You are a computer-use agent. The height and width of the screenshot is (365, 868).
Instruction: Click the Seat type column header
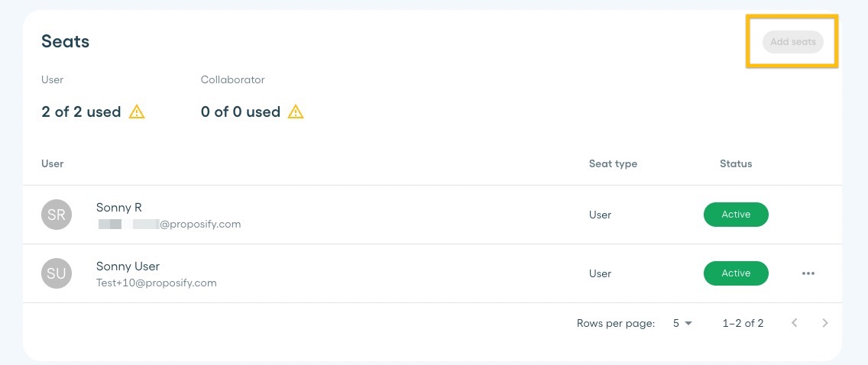(613, 163)
